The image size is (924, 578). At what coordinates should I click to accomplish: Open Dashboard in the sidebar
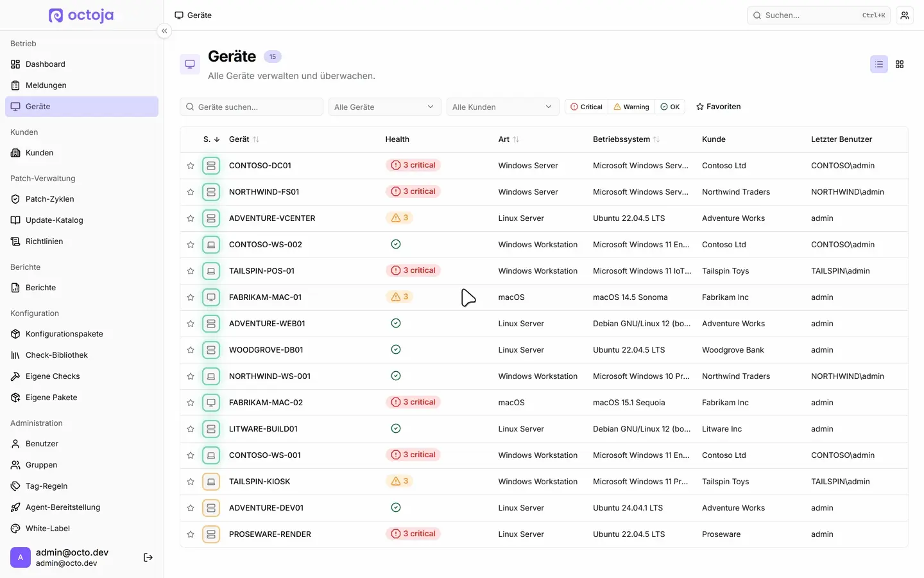click(81, 64)
